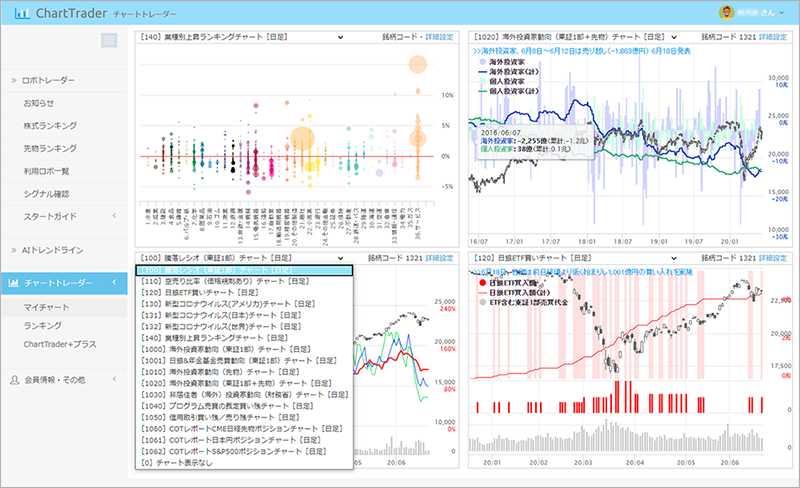The image size is (800, 488).
Task: Click 詳細設定 link on the [1020] chart
Action: tap(773, 37)
